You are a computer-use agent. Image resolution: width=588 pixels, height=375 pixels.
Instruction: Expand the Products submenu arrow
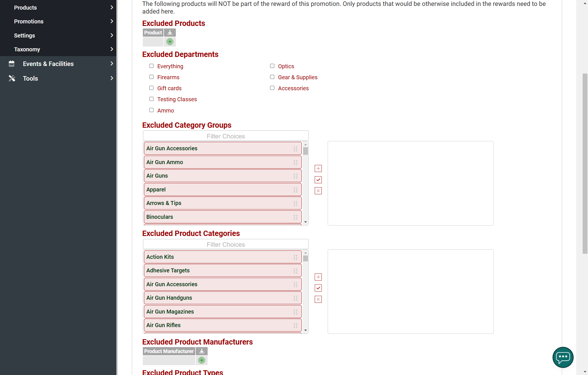pos(112,7)
